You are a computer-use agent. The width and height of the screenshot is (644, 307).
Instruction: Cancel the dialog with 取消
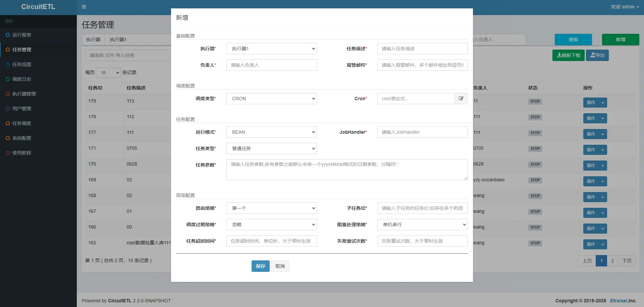point(280,266)
